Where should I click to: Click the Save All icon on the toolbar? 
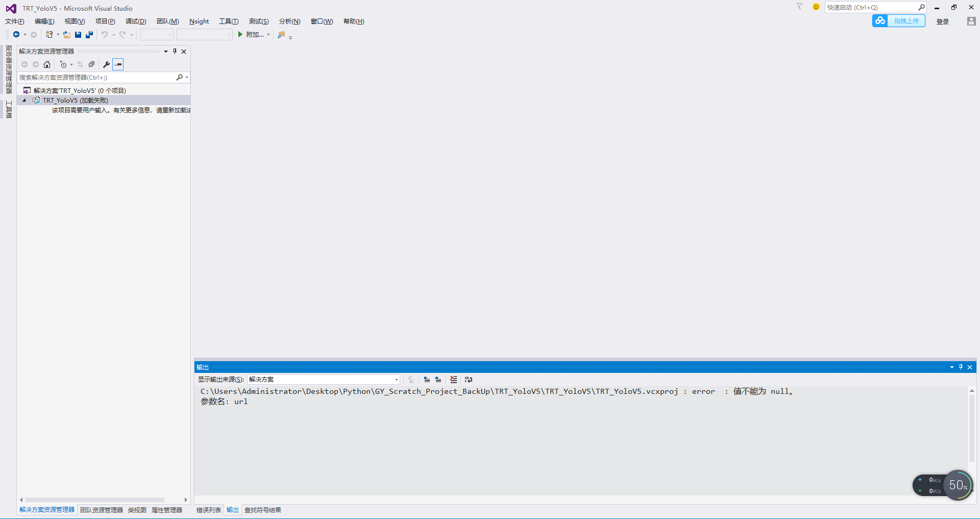89,34
